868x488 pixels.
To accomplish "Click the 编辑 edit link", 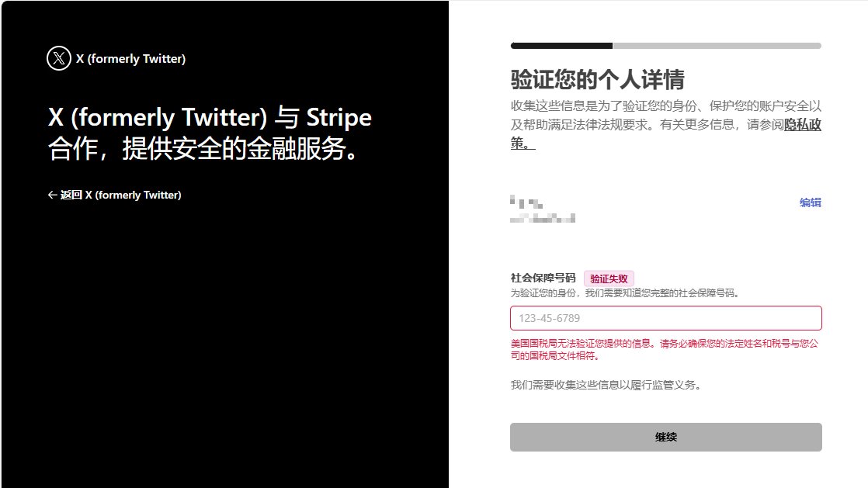I will [x=810, y=202].
